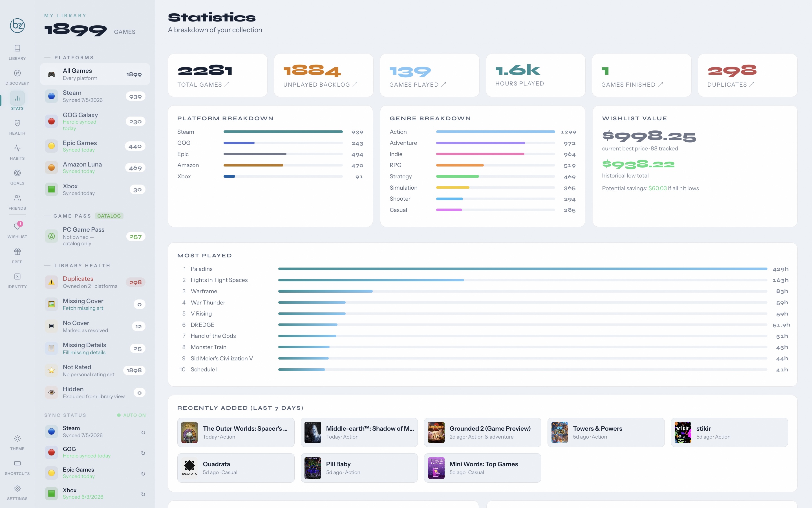Image resolution: width=812 pixels, height=508 pixels.
Task: Click the Paladins most played bar
Action: 522,269
